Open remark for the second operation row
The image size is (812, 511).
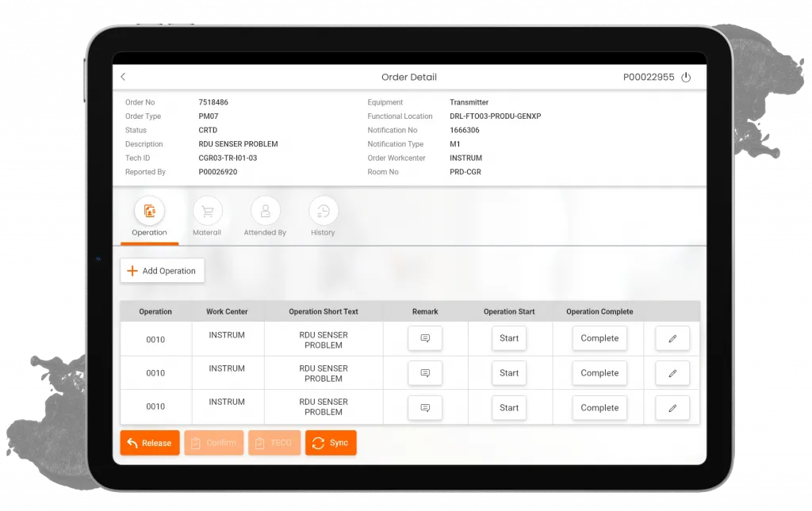pyautogui.click(x=425, y=373)
